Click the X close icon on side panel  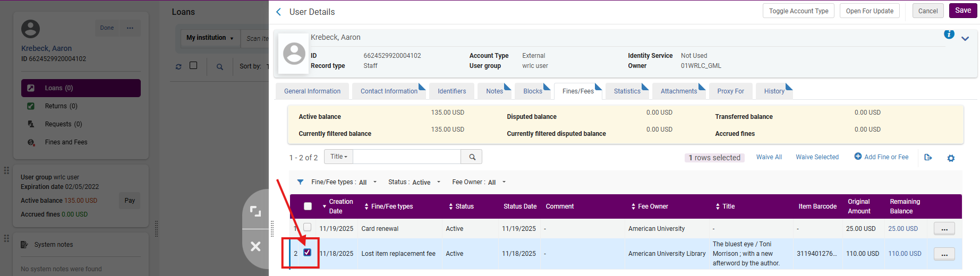255,246
